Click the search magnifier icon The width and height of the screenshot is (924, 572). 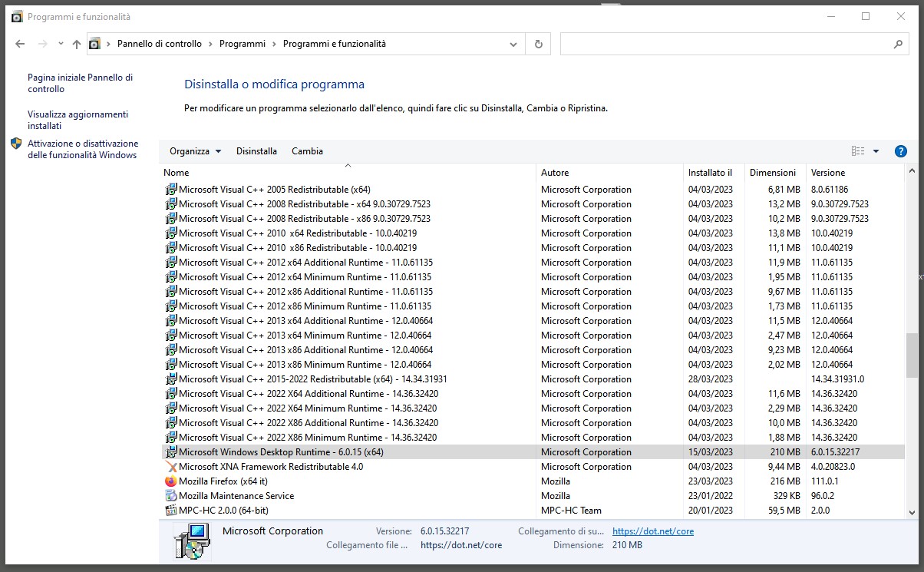[x=899, y=45]
